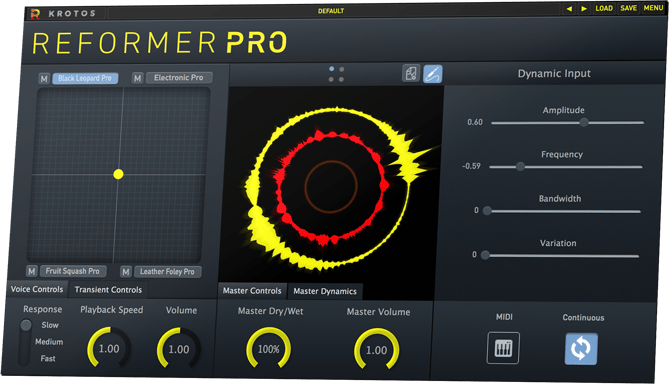Switch to Transient Controls tab
The width and height of the screenshot is (669, 384).
[x=108, y=290]
